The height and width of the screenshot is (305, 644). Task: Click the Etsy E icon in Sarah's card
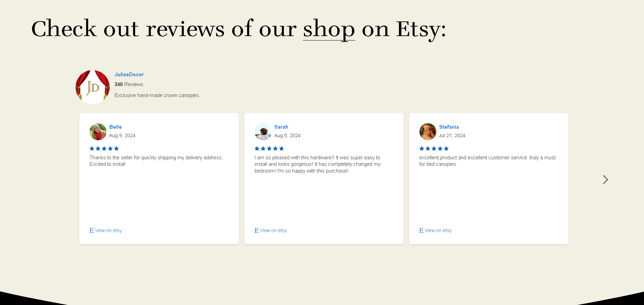coord(257,230)
